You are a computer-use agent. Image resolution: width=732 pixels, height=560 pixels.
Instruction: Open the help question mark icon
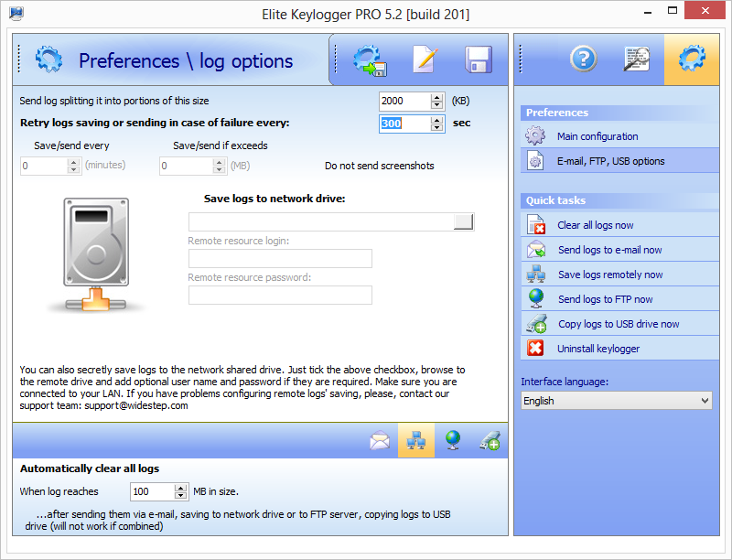point(583,59)
